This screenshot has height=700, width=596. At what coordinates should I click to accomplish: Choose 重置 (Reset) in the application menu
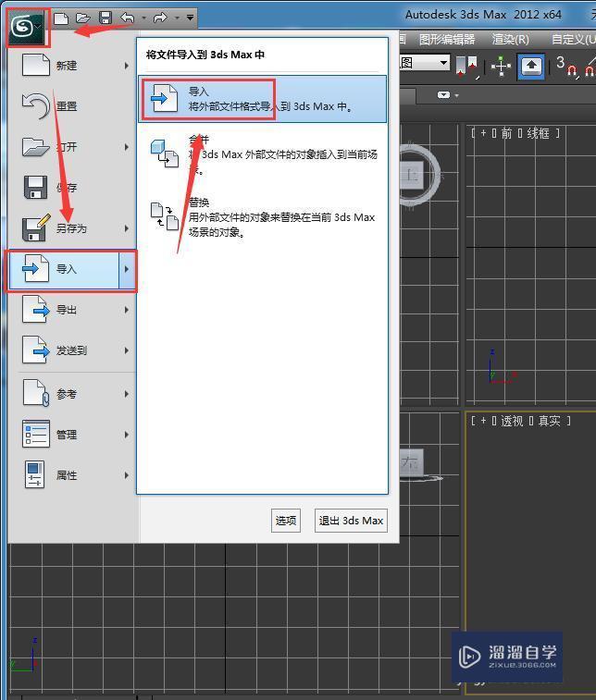[71, 106]
